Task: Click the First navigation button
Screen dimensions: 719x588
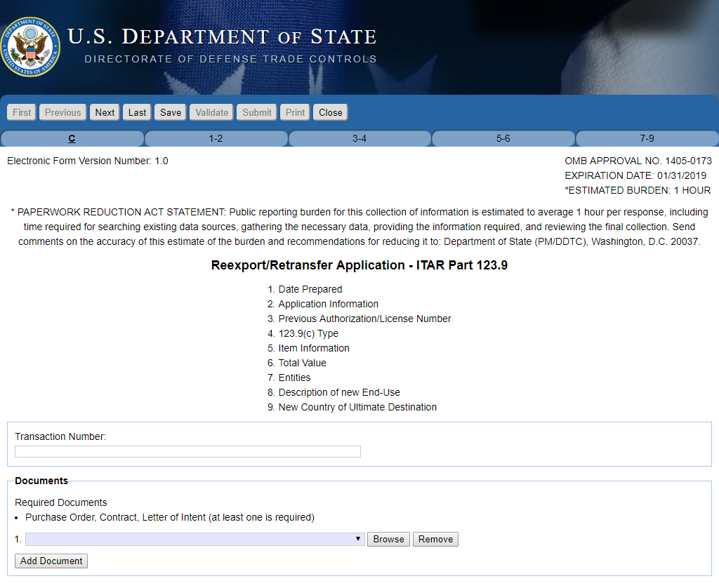Action: [22, 112]
